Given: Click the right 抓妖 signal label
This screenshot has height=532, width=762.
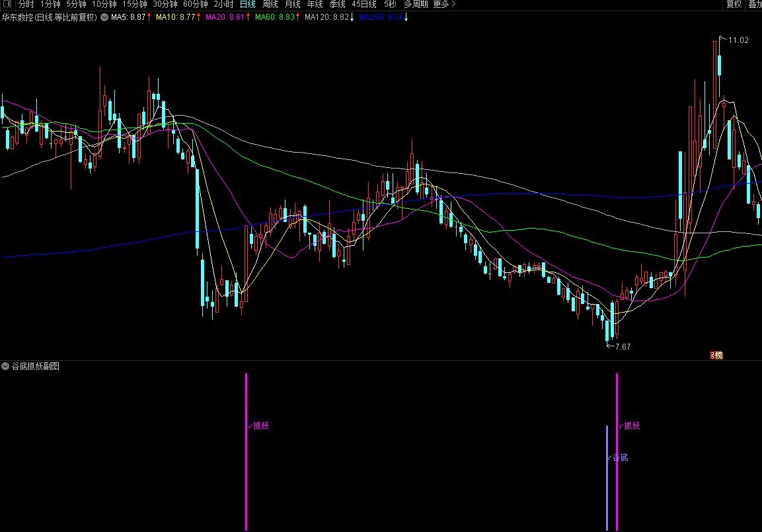Looking at the screenshot, I should [632, 426].
